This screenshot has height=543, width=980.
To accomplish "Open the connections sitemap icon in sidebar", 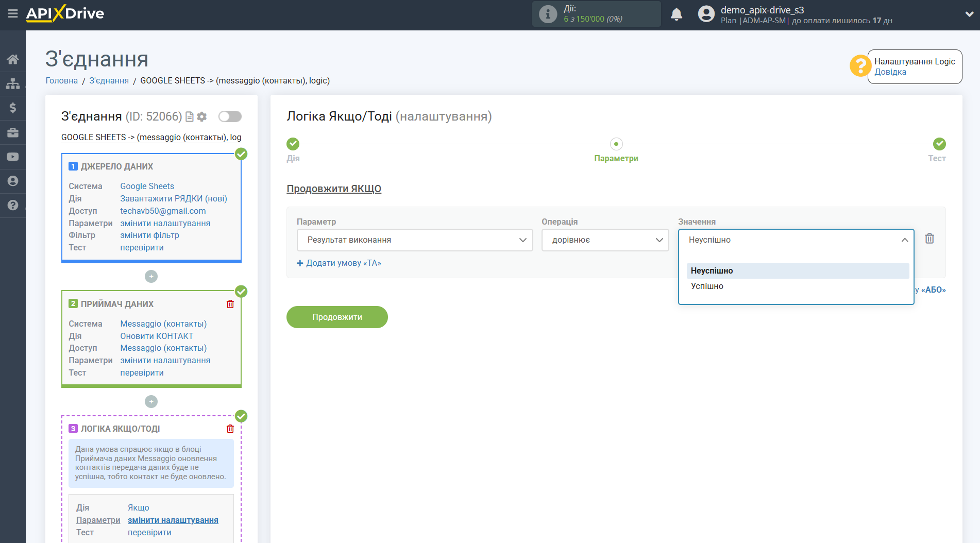I will pyautogui.click(x=13, y=83).
